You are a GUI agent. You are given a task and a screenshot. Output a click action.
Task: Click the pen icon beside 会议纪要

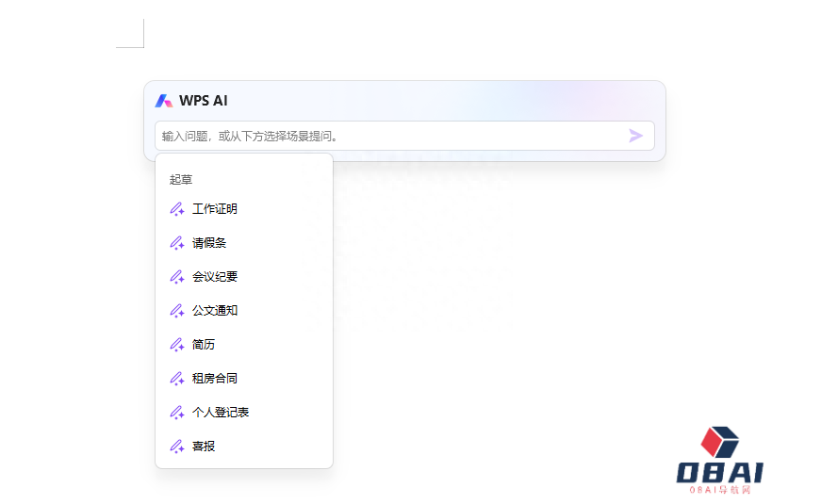click(176, 277)
